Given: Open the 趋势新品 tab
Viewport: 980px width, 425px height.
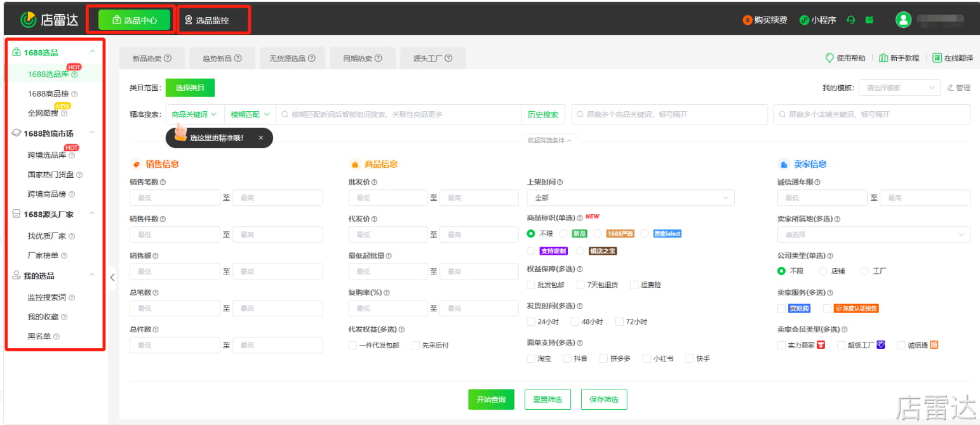Looking at the screenshot, I should coord(222,58).
